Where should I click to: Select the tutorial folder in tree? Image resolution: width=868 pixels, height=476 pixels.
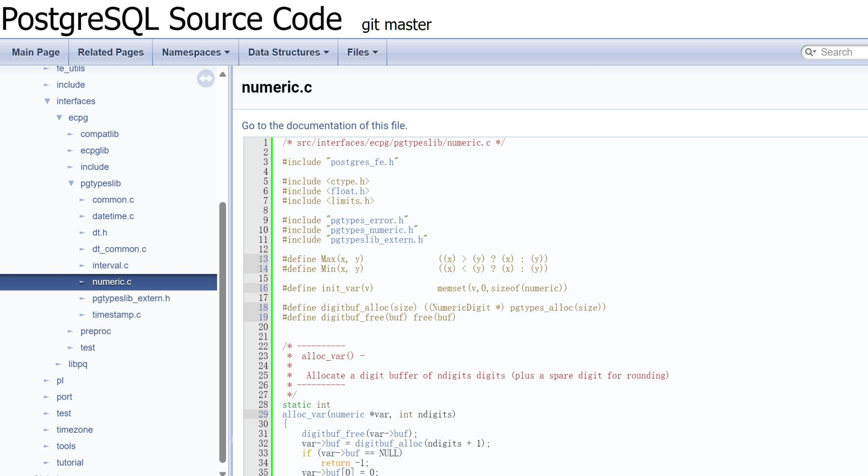tap(70, 463)
